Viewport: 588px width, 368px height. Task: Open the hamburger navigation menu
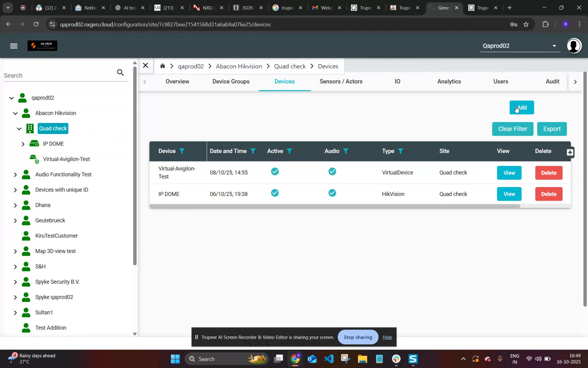click(x=14, y=46)
